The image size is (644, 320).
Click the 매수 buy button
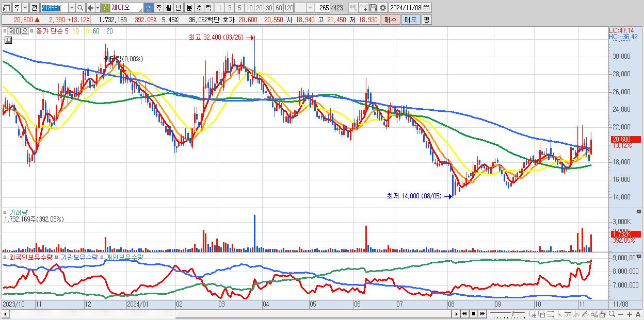391,20
